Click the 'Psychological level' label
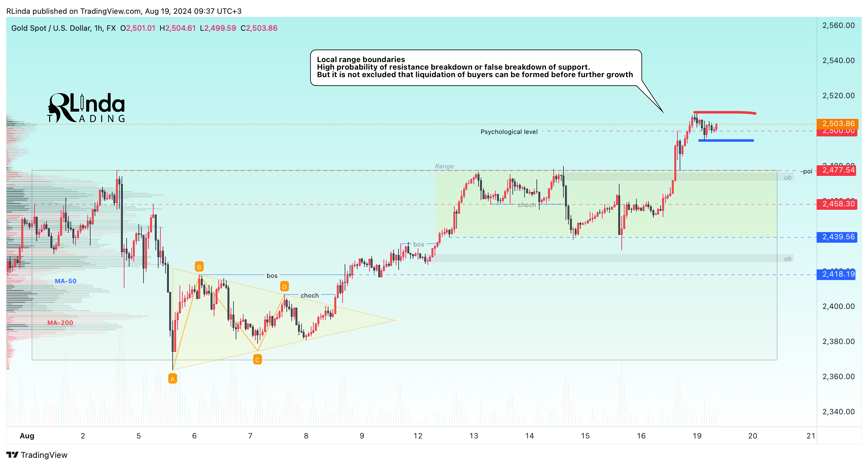This screenshot has width=868, height=466. coord(509,132)
